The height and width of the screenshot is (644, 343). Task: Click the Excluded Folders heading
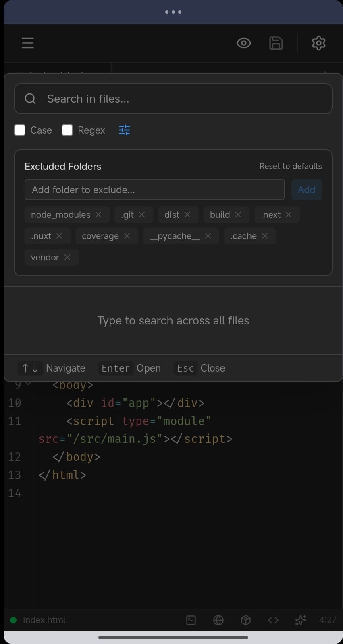pyautogui.click(x=63, y=166)
